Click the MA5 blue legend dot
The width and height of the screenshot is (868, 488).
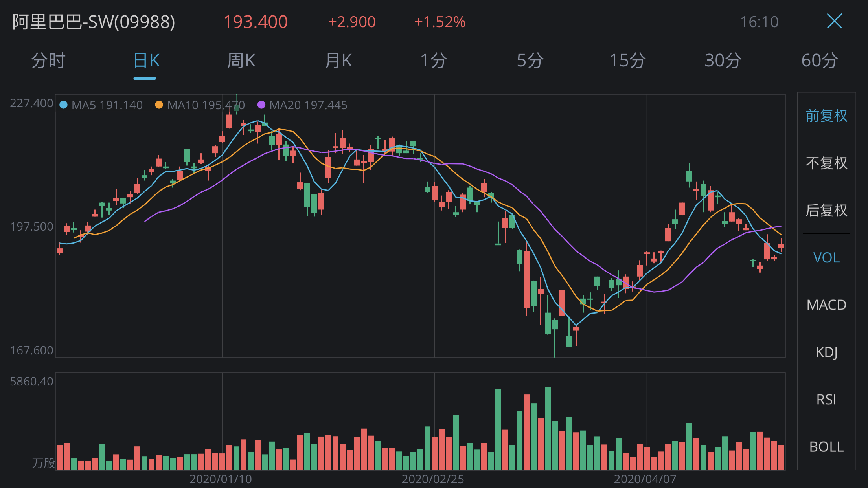[63, 105]
